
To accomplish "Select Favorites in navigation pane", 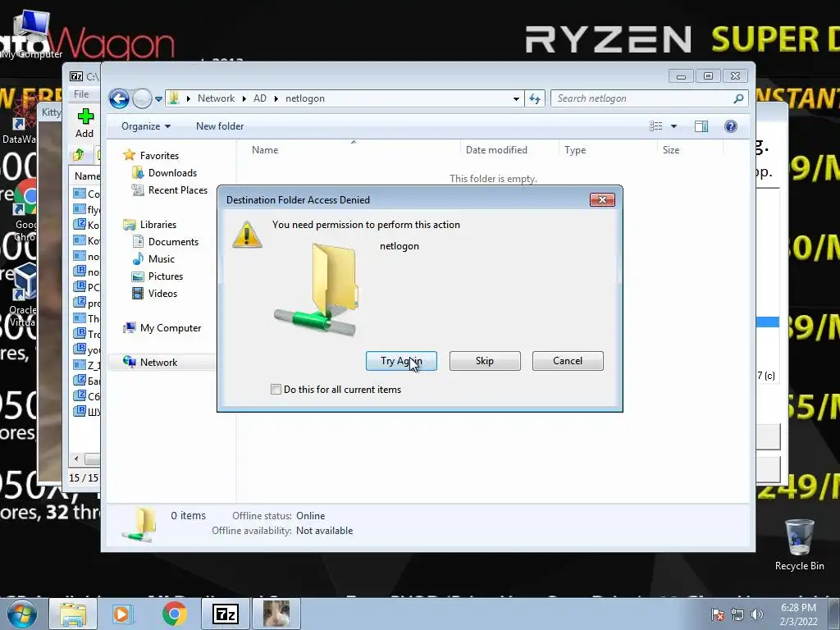I will pos(159,155).
